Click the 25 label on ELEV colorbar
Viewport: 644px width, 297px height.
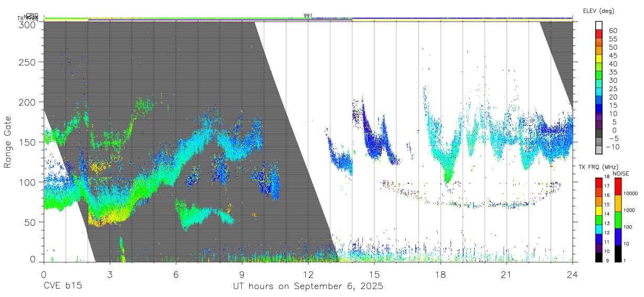coord(613,89)
